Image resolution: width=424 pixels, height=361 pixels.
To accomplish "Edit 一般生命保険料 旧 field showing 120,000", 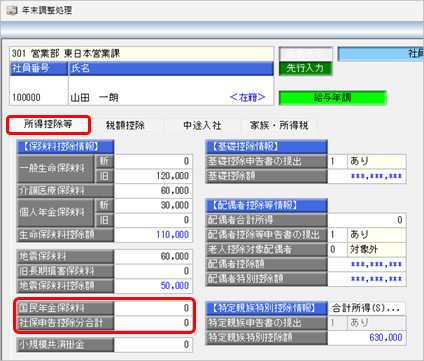I will coord(153,176).
